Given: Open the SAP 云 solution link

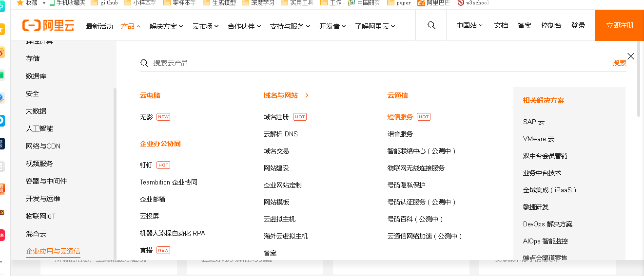Looking at the screenshot, I should point(534,122).
